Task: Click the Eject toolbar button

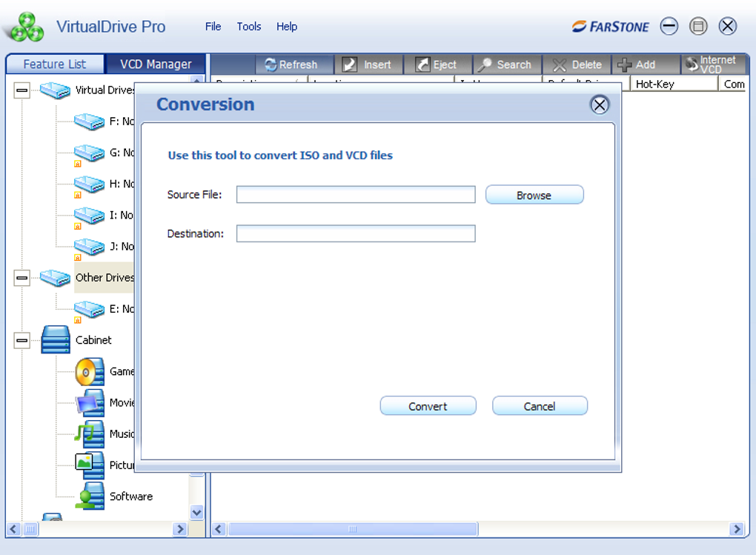Action: (x=437, y=64)
